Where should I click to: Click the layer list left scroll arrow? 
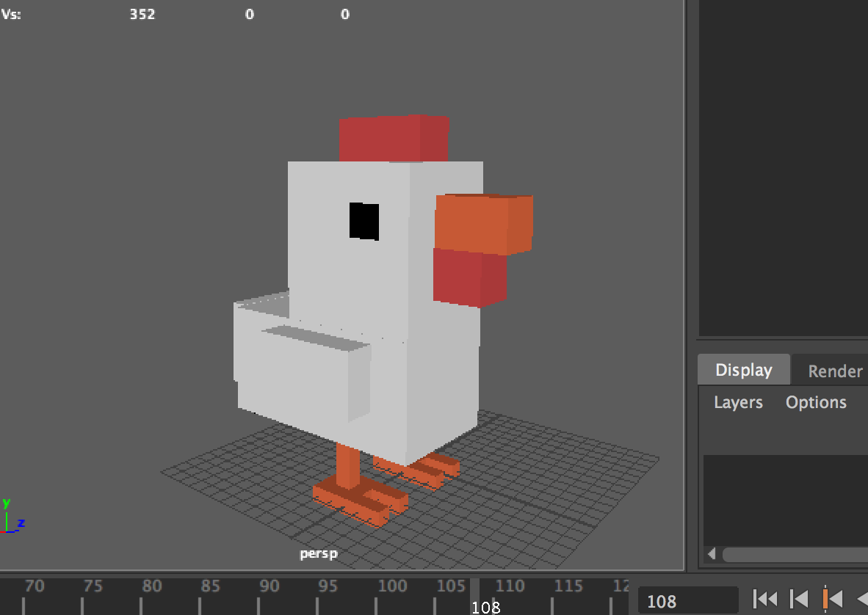712,553
